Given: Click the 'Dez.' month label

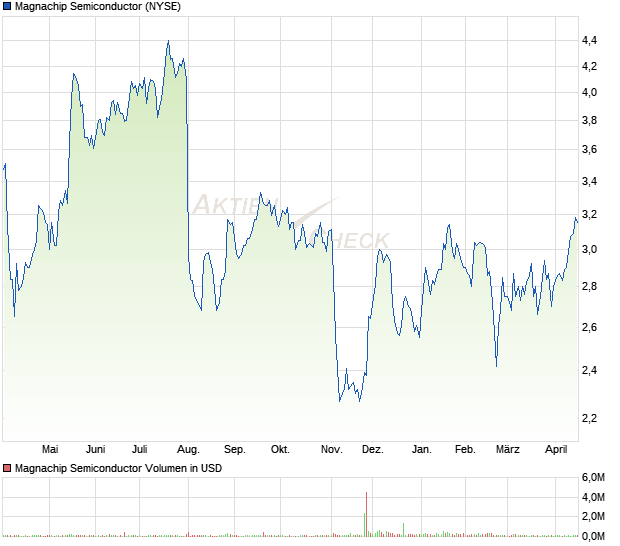Looking at the screenshot, I should (373, 450).
